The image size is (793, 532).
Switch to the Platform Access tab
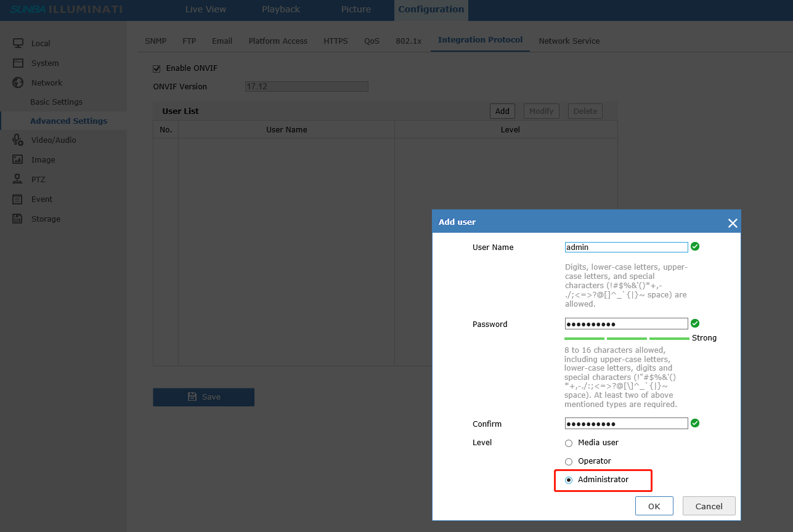(x=278, y=41)
